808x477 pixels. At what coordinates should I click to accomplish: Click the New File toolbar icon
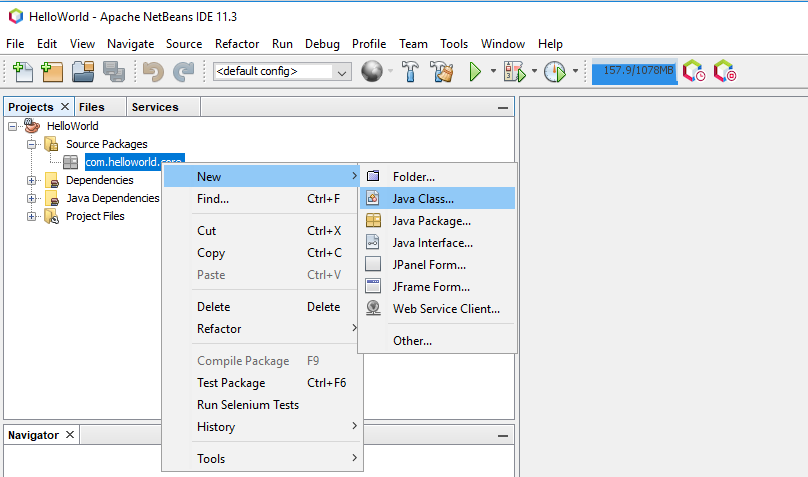point(22,72)
